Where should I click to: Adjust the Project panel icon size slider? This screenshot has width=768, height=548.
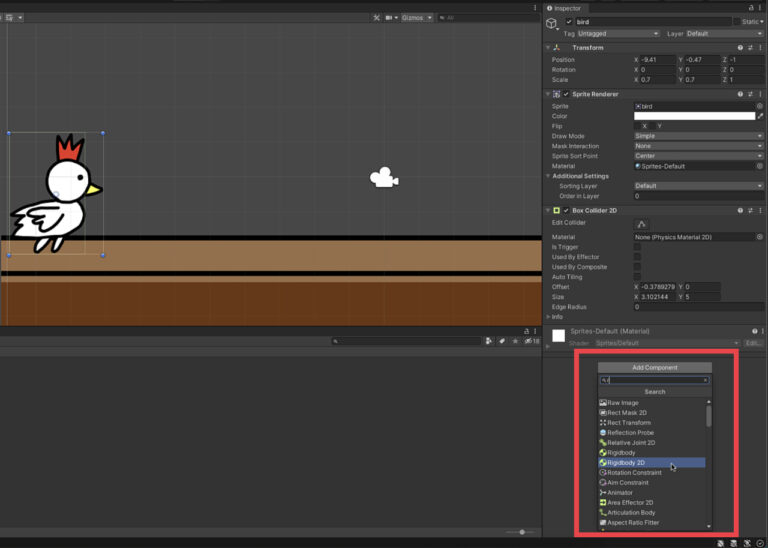[x=522, y=532]
